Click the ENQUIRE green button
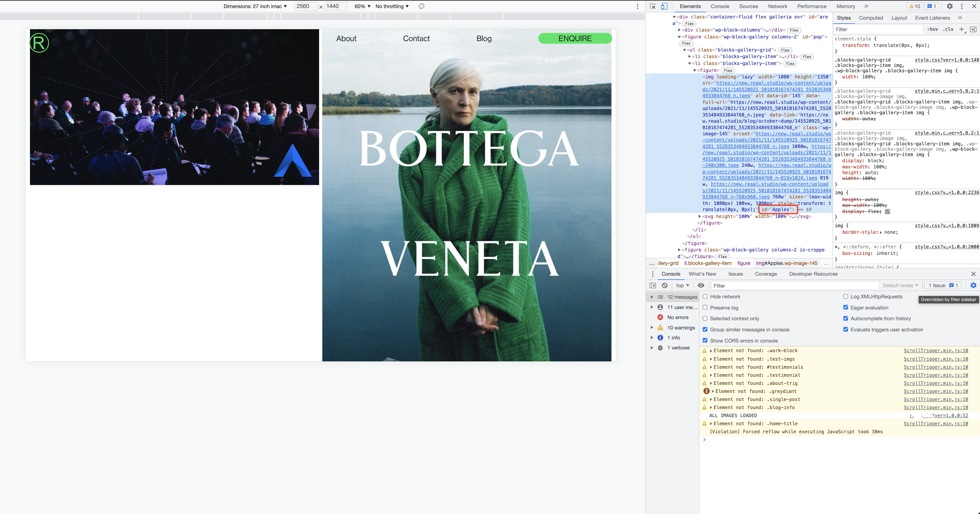The image size is (980, 514). coord(575,38)
